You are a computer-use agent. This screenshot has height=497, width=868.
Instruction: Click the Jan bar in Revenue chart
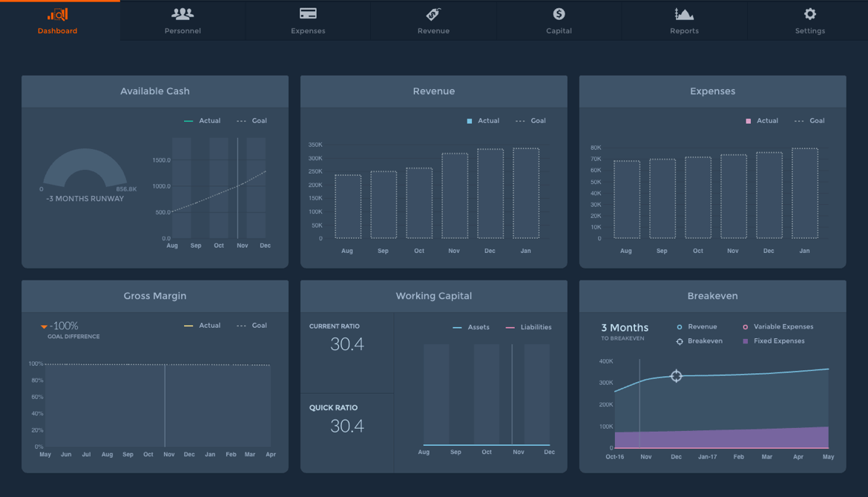point(525,194)
